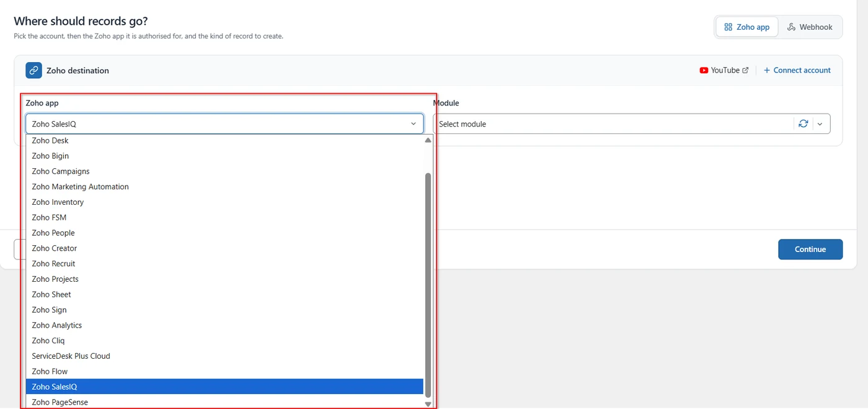Pick Zoho FSM in the dropdown
The width and height of the screenshot is (868, 409).
click(x=224, y=217)
